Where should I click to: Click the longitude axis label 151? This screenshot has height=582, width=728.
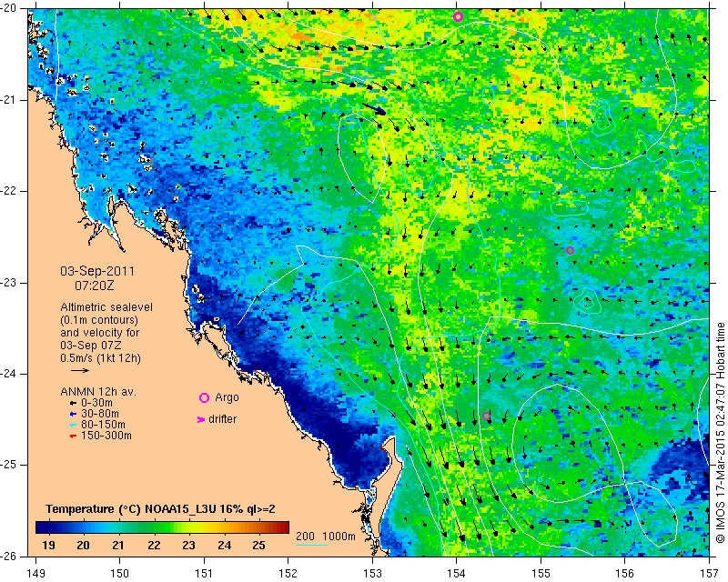click(x=204, y=573)
